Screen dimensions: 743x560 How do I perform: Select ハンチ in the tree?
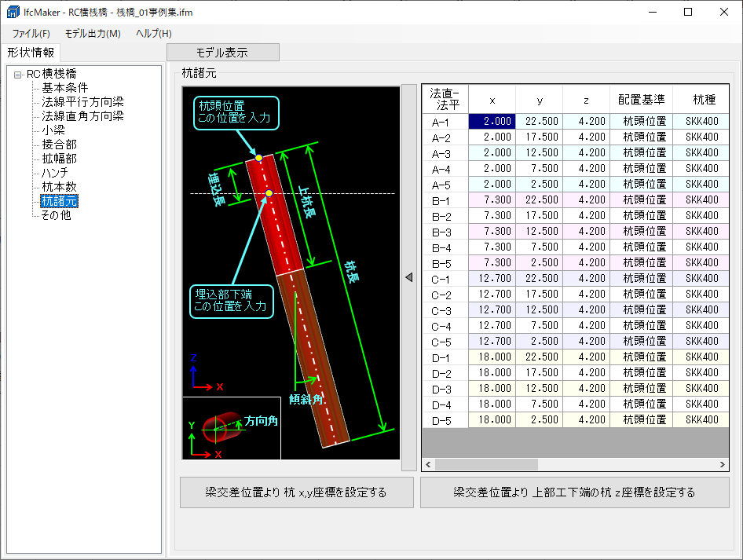[55, 173]
